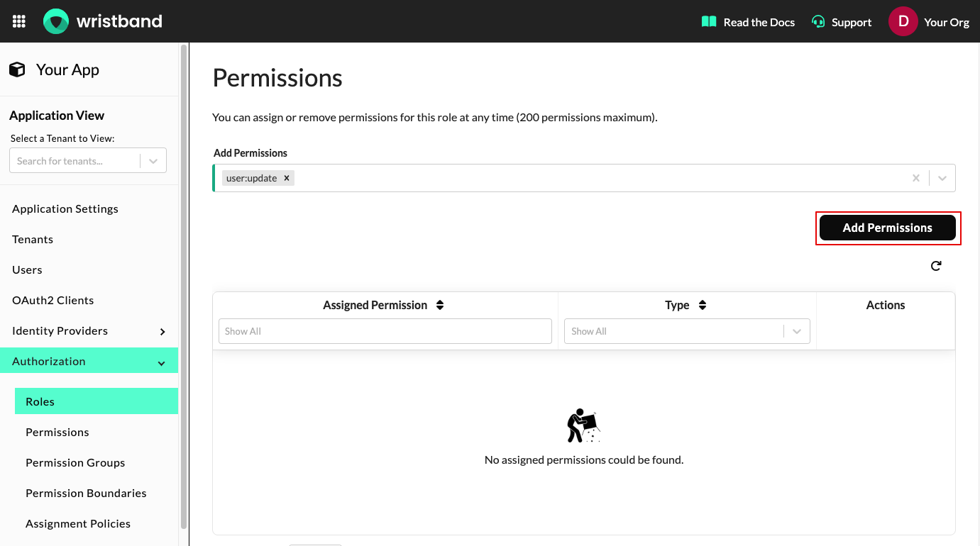
Task: Open the permissions selection dropdown
Action: pyautogui.click(x=942, y=178)
